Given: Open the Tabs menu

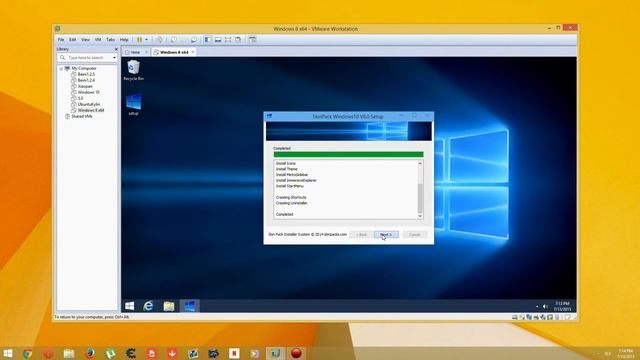Looking at the screenshot, I should [111, 40].
